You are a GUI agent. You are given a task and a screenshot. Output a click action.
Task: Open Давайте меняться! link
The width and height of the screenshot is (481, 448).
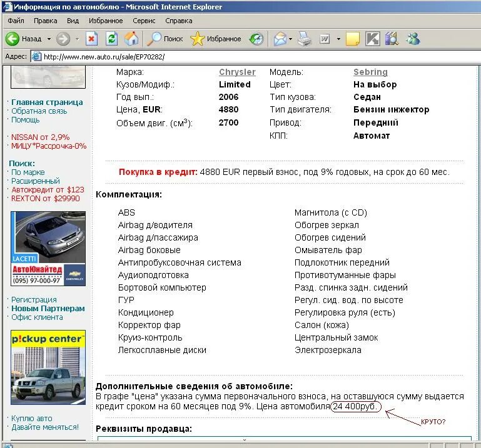coord(45,427)
